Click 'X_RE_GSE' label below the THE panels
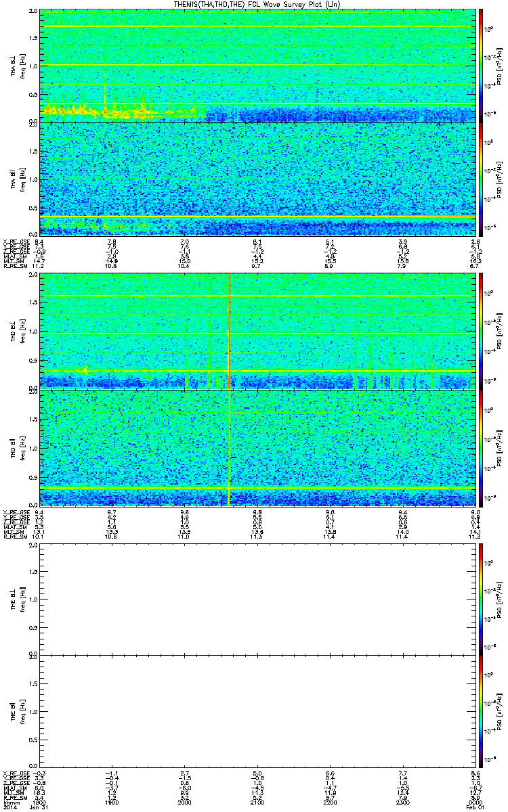This screenshot has width=508, height=812. tap(16, 773)
